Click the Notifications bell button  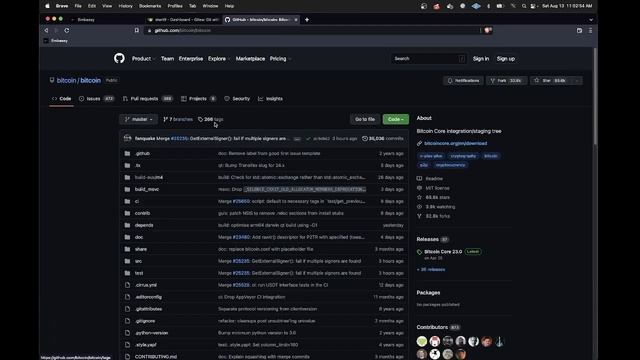(463, 81)
